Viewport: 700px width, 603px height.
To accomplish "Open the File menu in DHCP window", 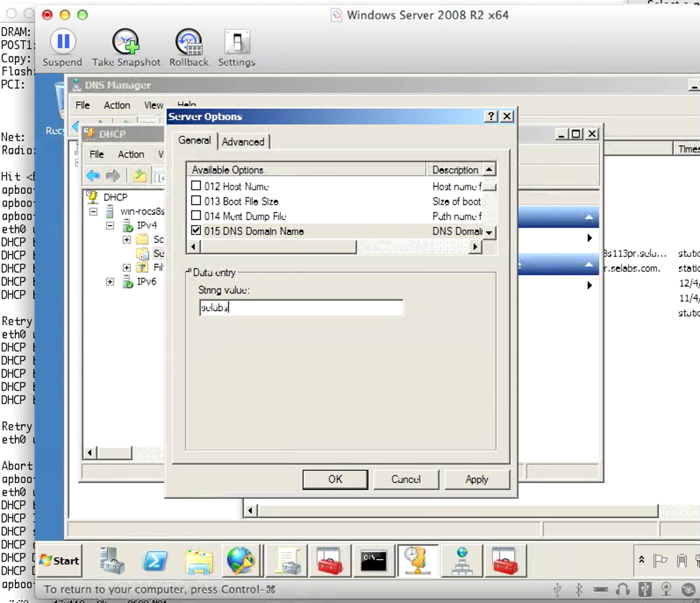I will coord(97,154).
